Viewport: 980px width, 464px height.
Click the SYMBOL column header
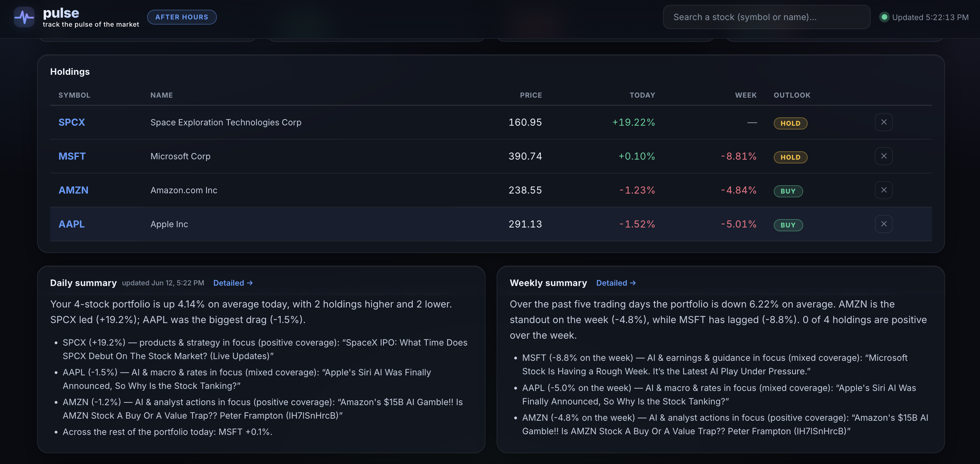pyautogui.click(x=74, y=95)
